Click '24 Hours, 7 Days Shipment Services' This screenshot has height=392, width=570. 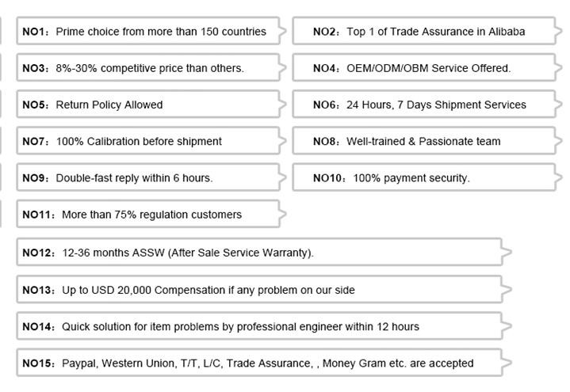419,105
